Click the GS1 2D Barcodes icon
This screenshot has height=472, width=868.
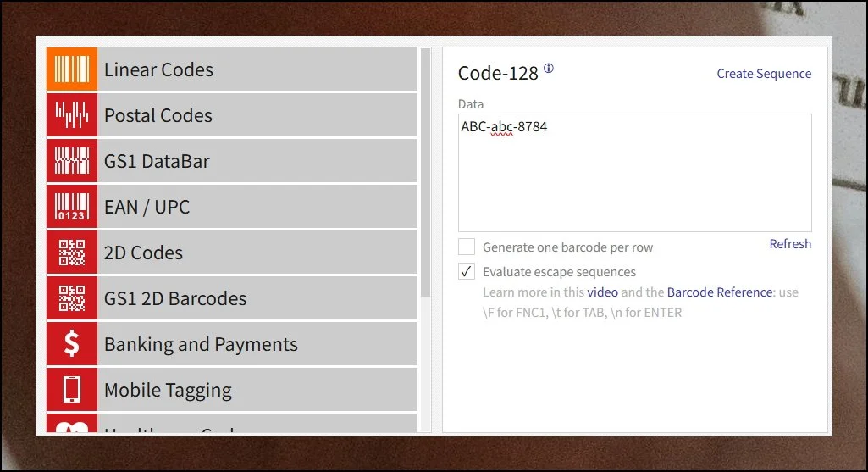[x=72, y=298]
